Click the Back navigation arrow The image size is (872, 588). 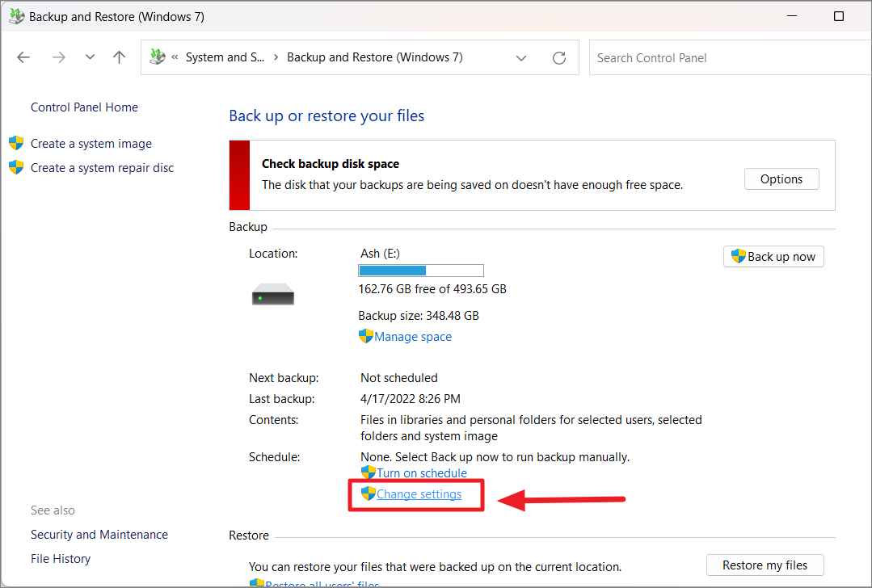23,57
